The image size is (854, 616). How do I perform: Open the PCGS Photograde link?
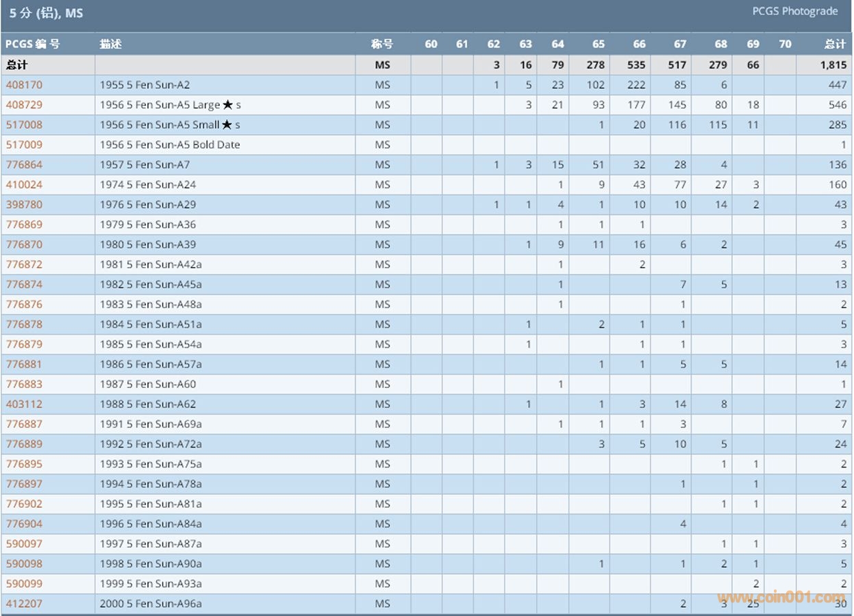click(794, 12)
